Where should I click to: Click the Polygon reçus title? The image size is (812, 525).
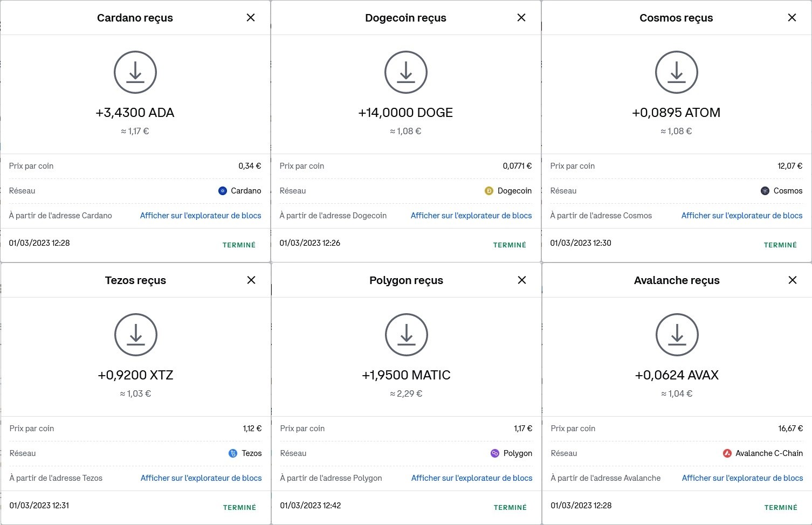coord(406,280)
